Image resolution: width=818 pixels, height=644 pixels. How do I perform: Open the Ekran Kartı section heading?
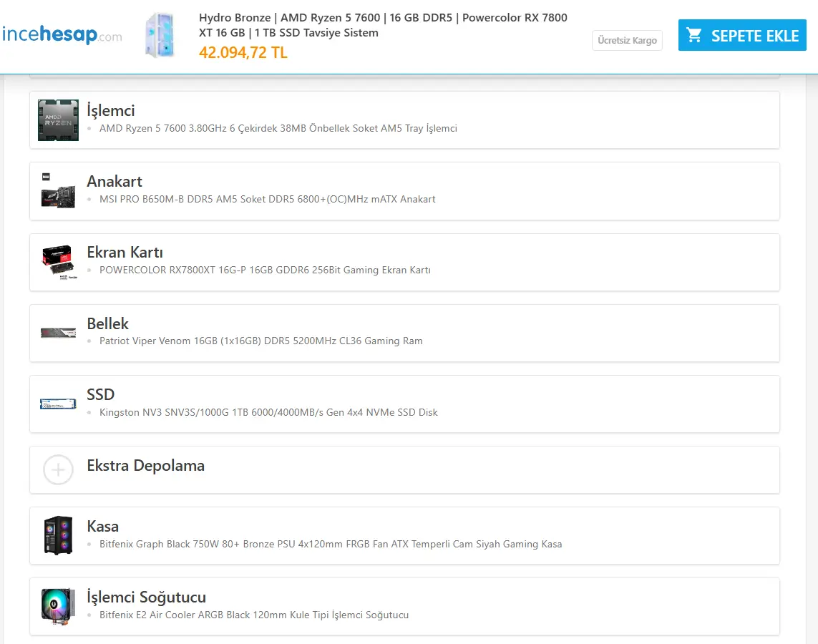tap(125, 253)
